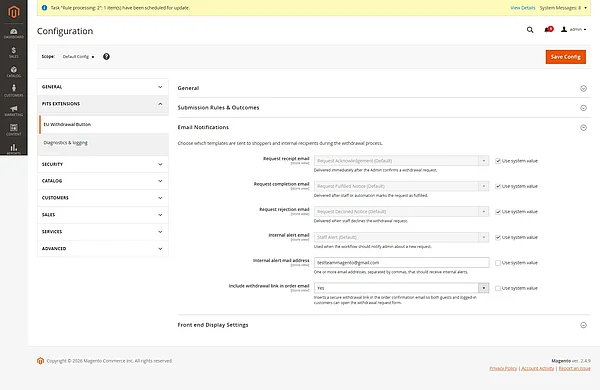This screenshot has height=390, width=600.
Task: Open Request rejection email dropdown
Action: 401,212
